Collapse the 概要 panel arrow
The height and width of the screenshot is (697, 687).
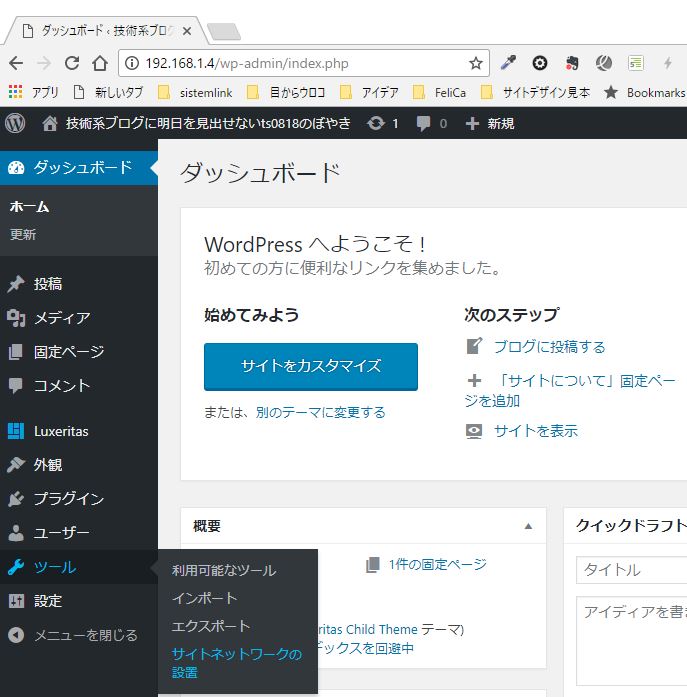click(528, 526)
